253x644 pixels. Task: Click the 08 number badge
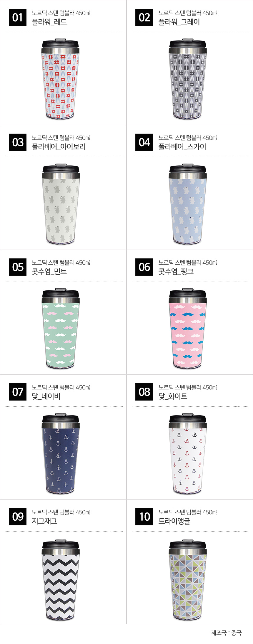point(144,392)
